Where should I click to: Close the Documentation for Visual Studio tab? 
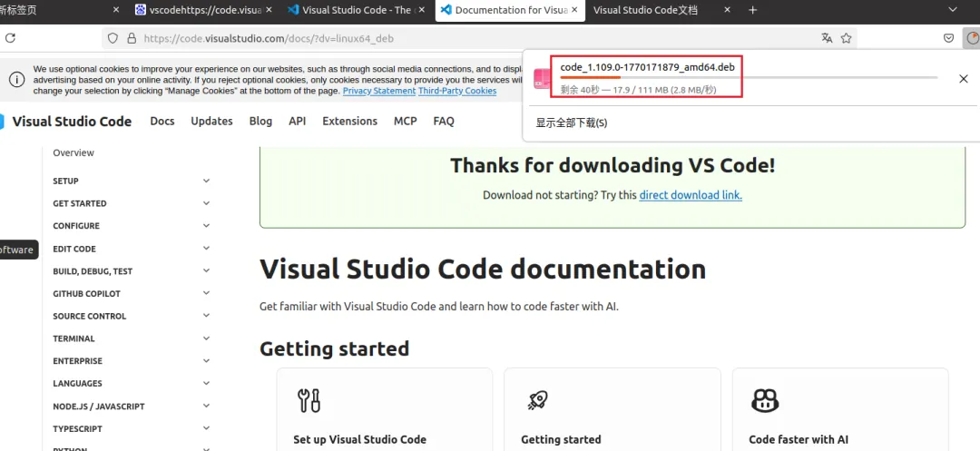pyautogui.click(x=574, y=10)
